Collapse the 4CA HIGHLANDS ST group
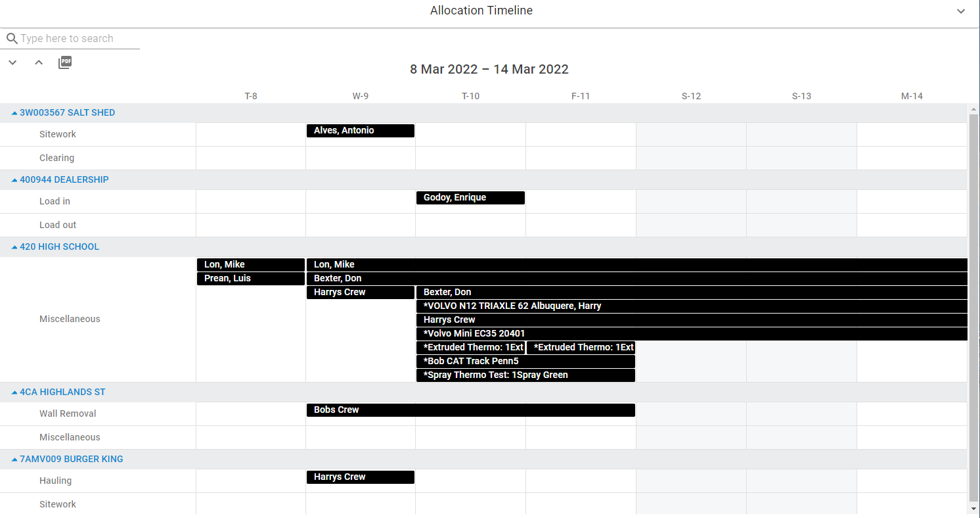Screen dimensions: 980x518 click(x=14, y=392)
